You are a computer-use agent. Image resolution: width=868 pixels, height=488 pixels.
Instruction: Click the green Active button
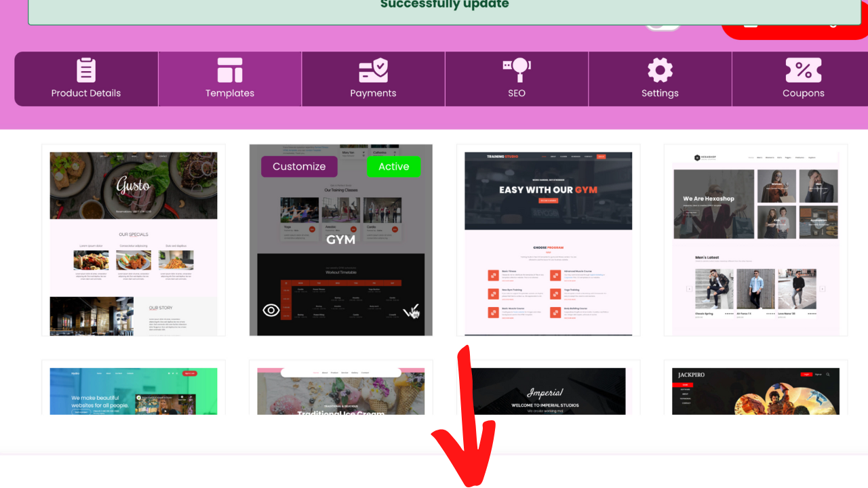[393, 167]
